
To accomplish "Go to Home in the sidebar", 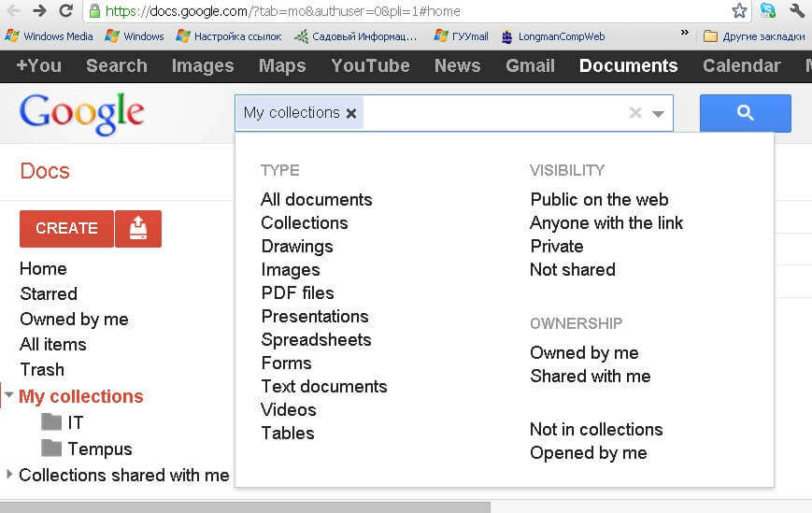I will (x=43, y=269).
